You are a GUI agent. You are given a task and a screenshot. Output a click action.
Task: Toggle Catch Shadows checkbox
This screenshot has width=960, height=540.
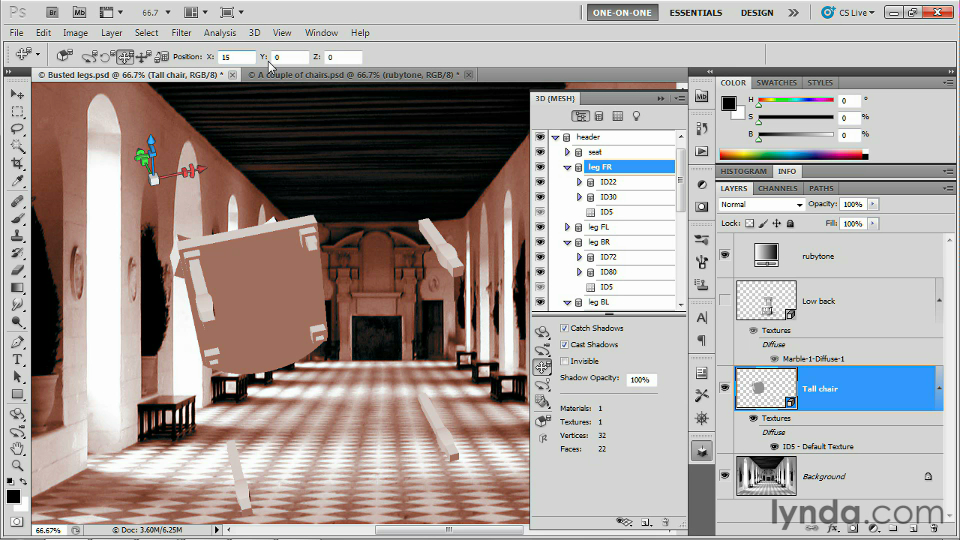564,328
